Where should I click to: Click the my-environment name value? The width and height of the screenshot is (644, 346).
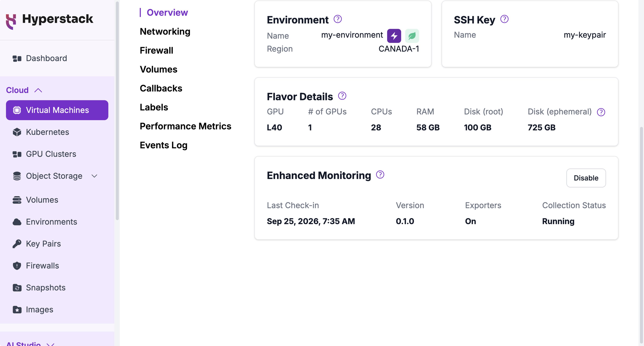click(352, 35)
